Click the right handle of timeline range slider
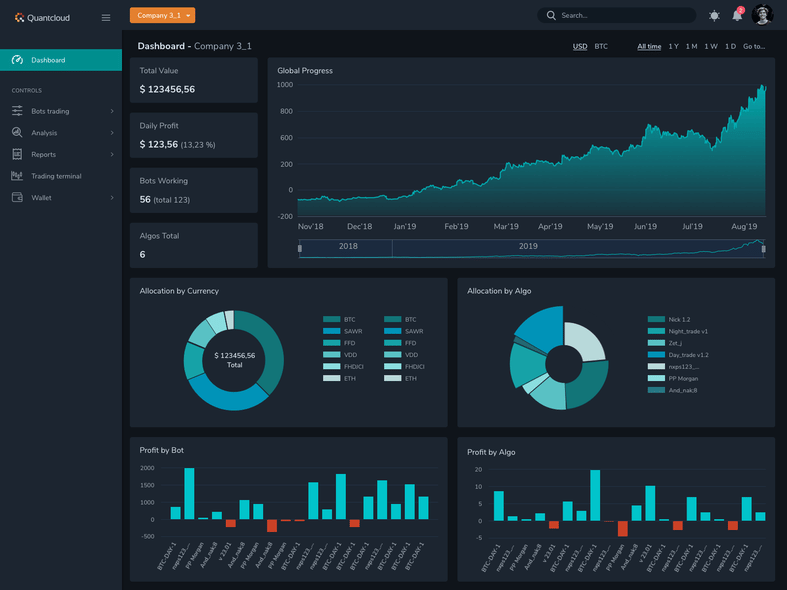 763,249
